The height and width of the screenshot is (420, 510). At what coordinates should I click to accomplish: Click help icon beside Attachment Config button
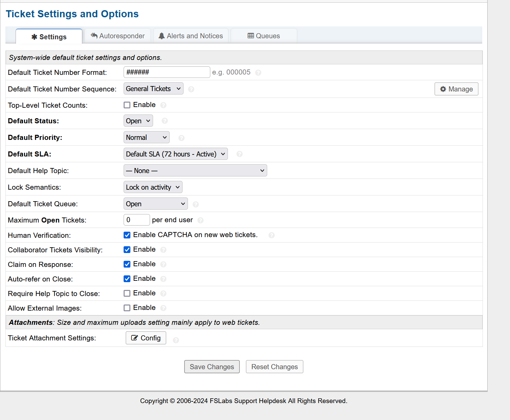point(176,340)
